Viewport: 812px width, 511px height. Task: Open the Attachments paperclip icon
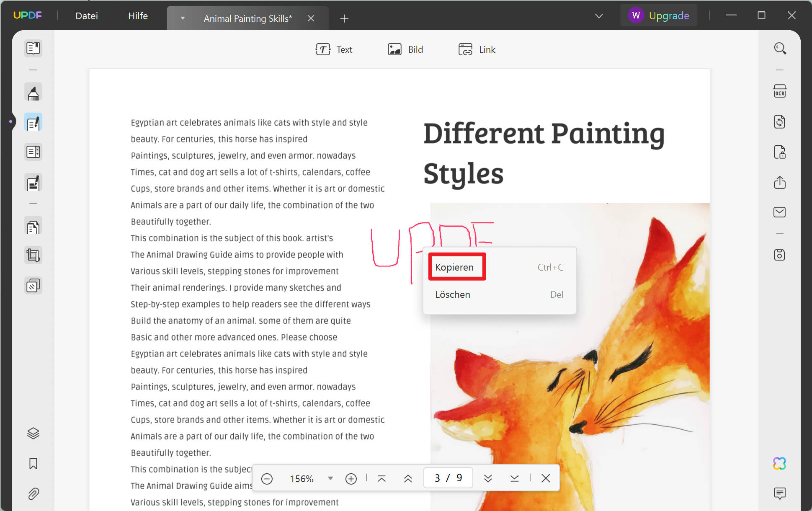pyautogui.click(x=33, y=494)
